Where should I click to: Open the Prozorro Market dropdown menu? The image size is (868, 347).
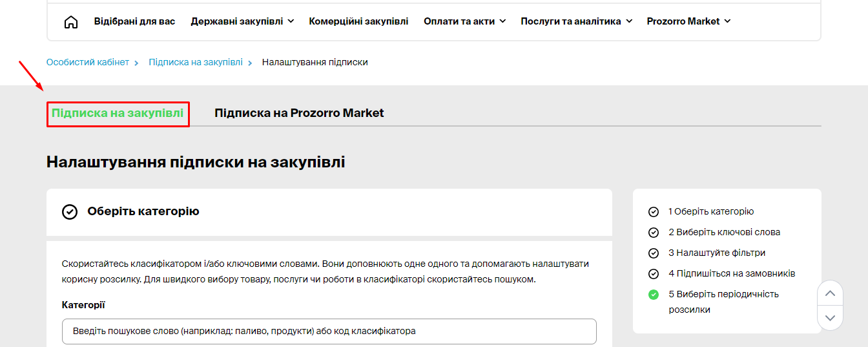(x=688, y=21)
